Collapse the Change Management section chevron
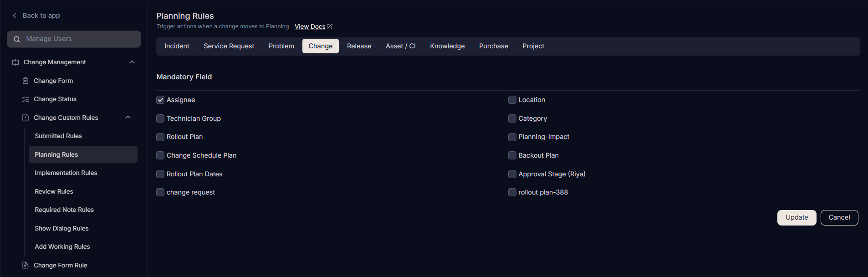 132,62
